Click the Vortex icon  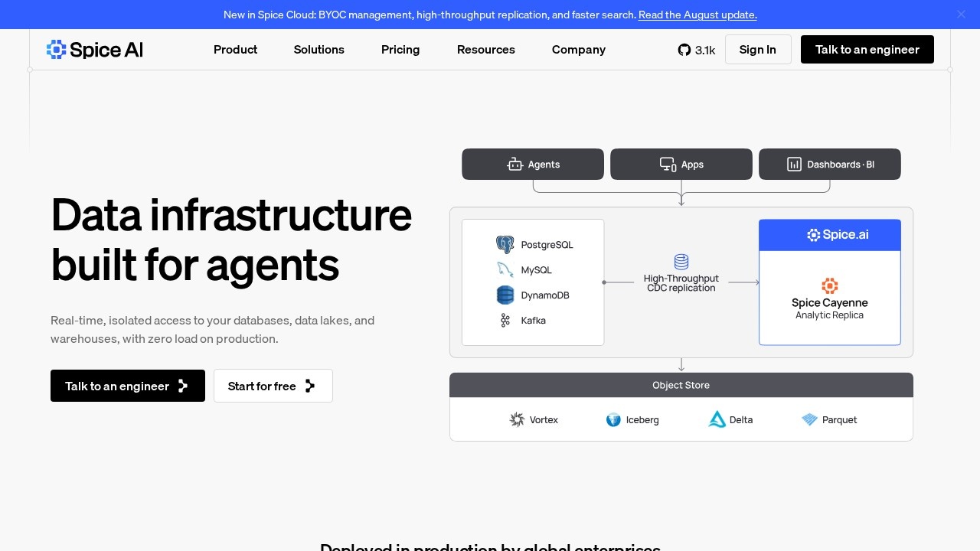pyautogui.click(x=517, y=419)
